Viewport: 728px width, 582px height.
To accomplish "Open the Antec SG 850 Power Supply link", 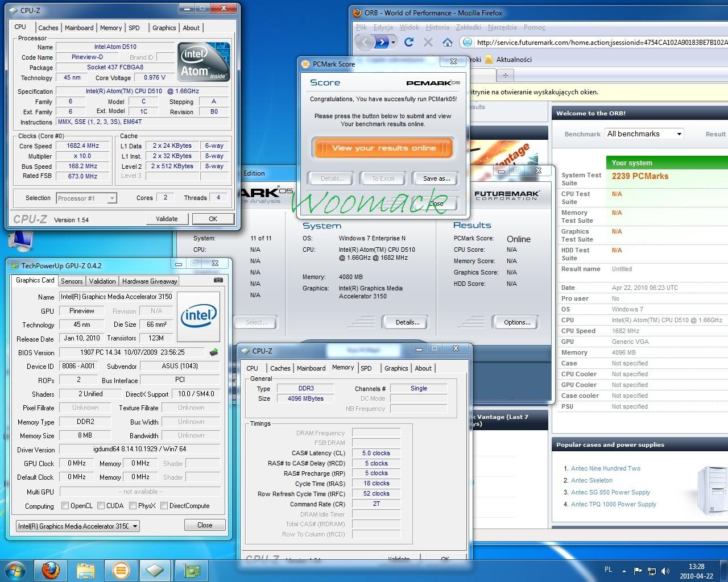I will (x=610, y=492).
